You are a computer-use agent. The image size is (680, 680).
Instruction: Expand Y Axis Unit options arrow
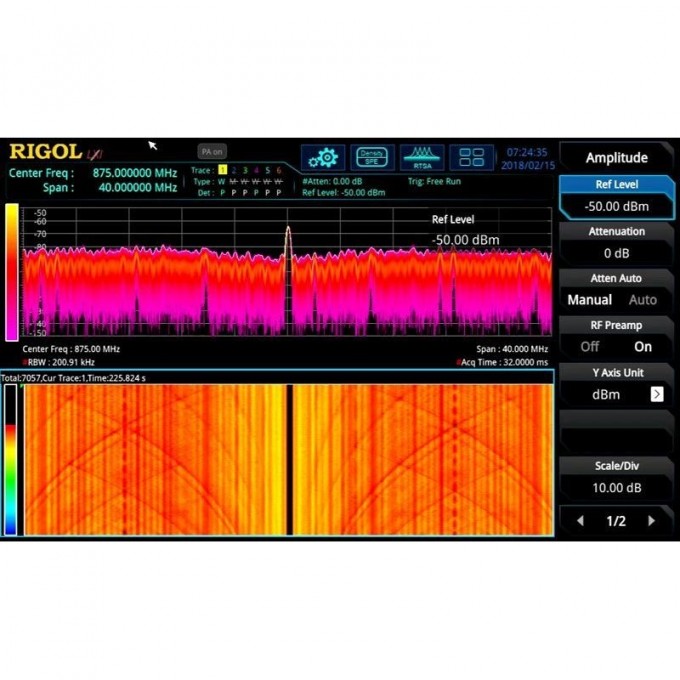click(657, 394)
